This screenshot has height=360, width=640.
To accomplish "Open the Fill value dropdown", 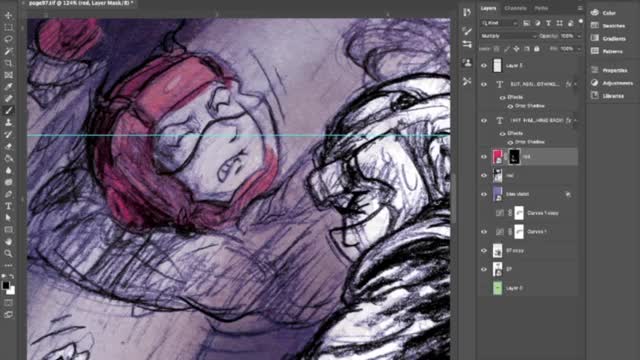I will [579, 49].
